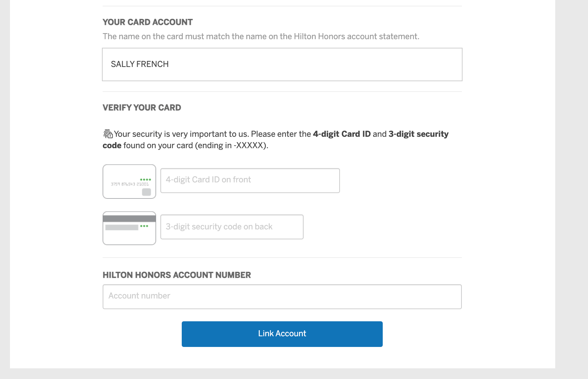This screenshot has height=379, width=588.
Task: Click the dark magnetic stripe on back card image
Action: 129,219
